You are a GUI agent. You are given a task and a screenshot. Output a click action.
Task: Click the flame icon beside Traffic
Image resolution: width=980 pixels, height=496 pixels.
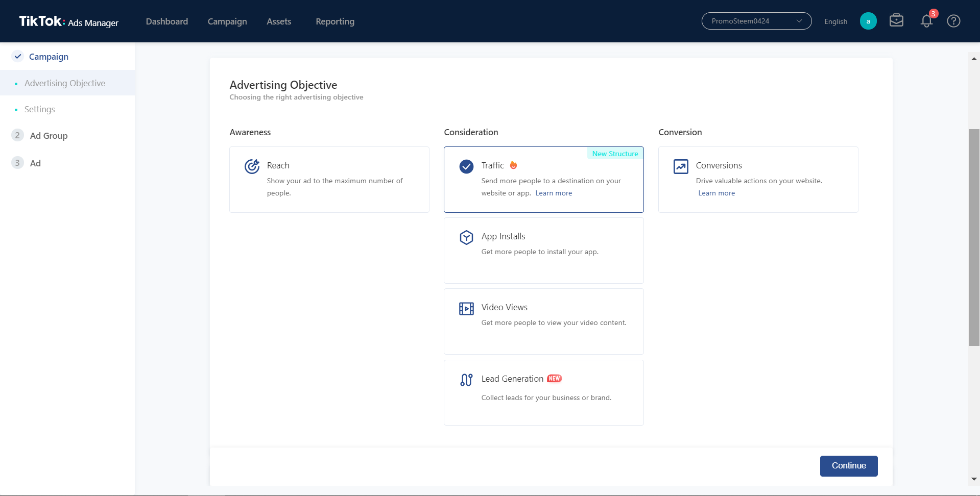click(x=513, y=165)
